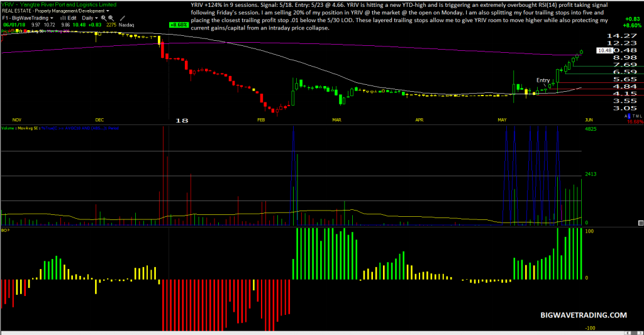Click the 14.27 price scale value
The image size is (644, 335).
[x=622, y=36]
